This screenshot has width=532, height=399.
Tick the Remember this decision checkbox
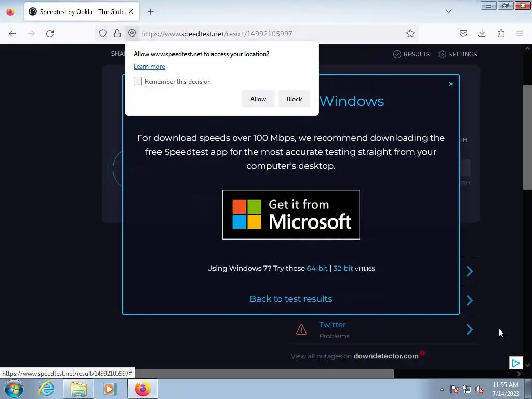tap(137, 81)
